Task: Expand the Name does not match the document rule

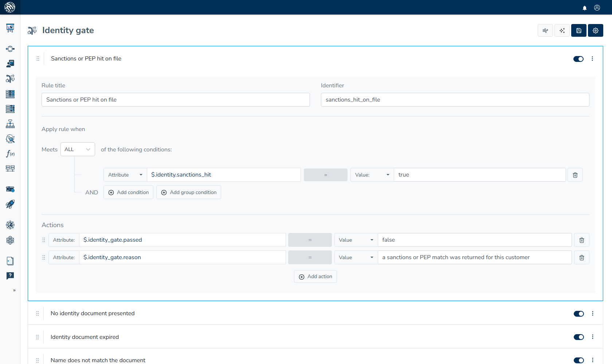Action: 98,360
